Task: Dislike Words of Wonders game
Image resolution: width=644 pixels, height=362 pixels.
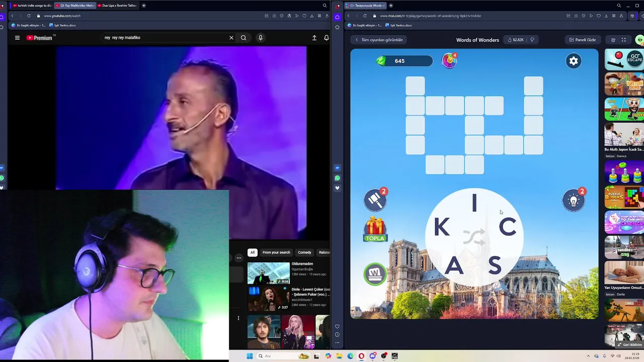Action: click(532, 40)
